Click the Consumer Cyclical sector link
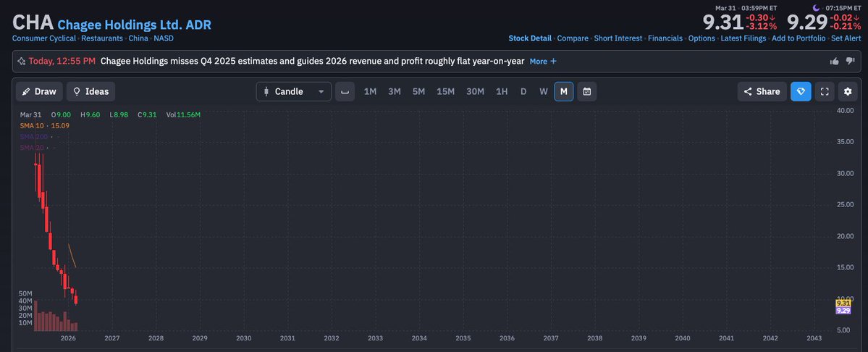This screenshot has width=868, height=352. (43, 38)
